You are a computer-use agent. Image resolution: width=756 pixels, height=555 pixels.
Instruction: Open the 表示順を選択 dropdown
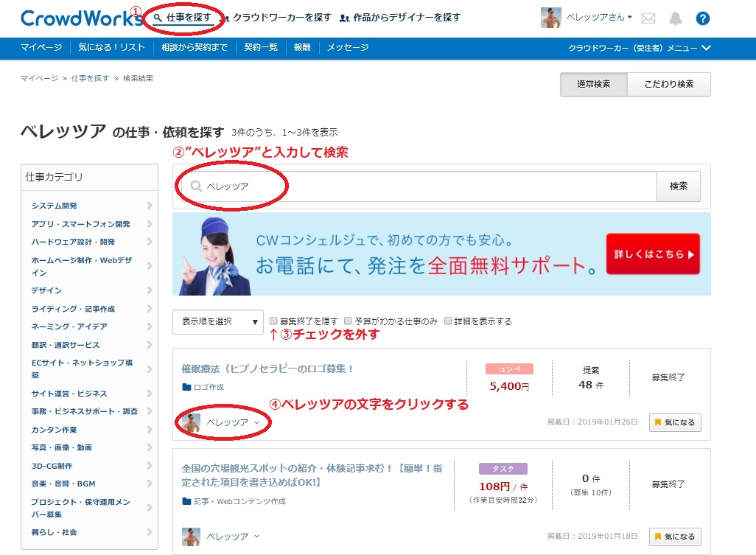218,321
